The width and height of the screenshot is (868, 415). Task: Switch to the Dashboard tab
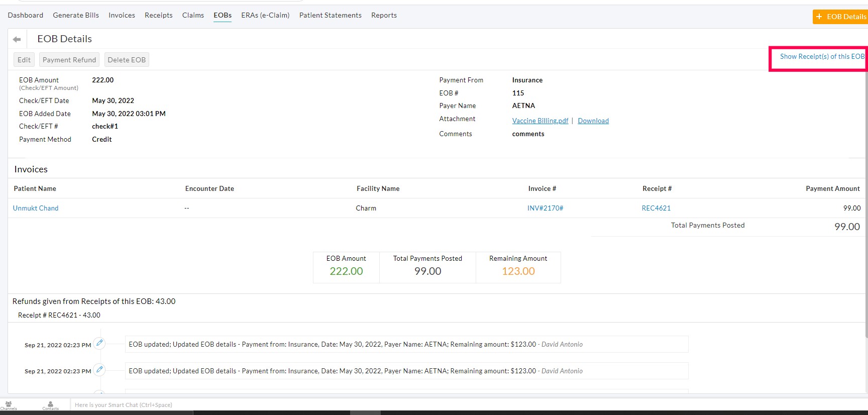point(26,15)
